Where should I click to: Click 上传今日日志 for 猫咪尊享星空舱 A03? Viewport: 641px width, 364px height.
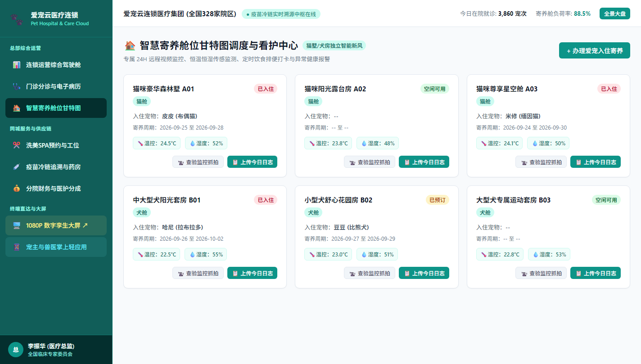(595, 162)
